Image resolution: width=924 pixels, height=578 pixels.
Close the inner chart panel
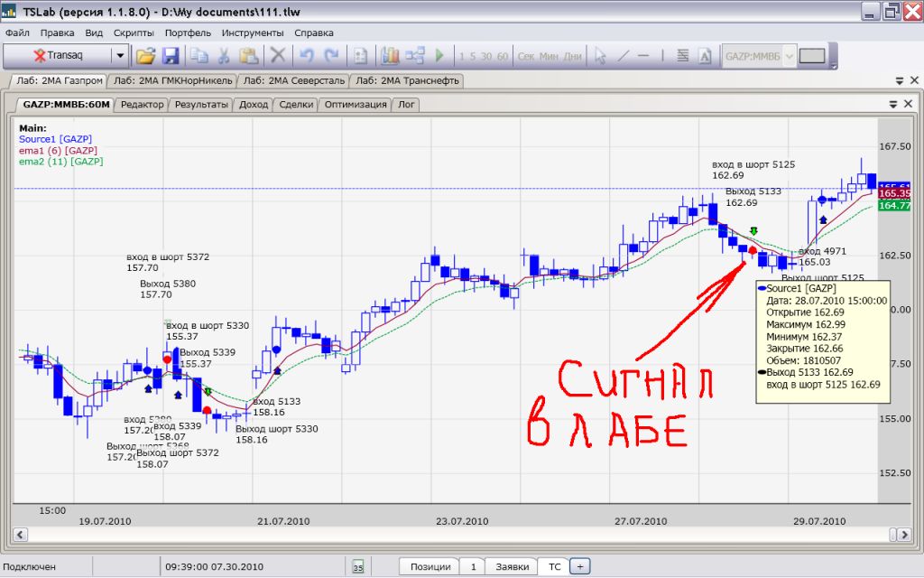pyautogui.click(x=908, y=104)
